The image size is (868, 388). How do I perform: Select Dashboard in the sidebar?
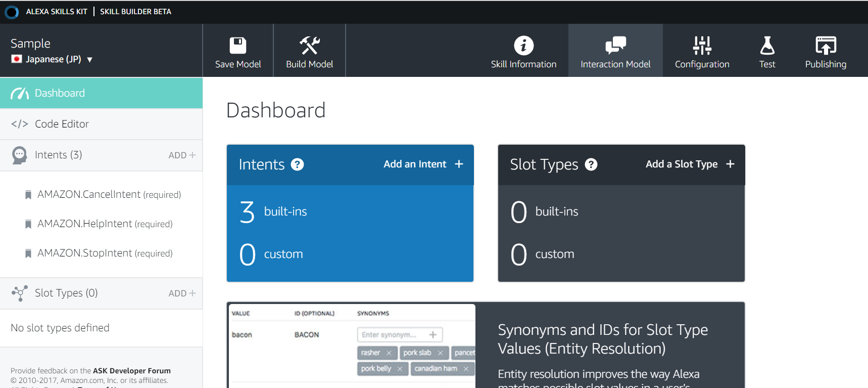point(101,93)
